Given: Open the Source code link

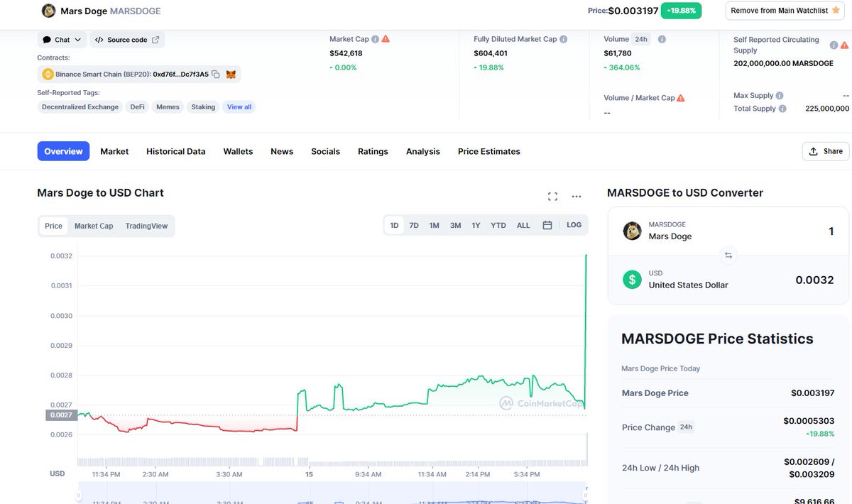Looking at the screenshot, I should (126, 40).
